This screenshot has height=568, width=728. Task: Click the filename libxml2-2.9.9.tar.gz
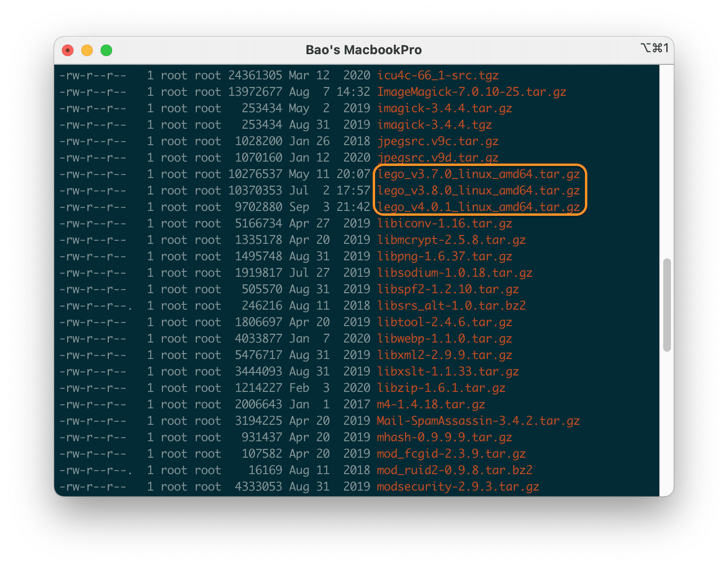[444, 356]
